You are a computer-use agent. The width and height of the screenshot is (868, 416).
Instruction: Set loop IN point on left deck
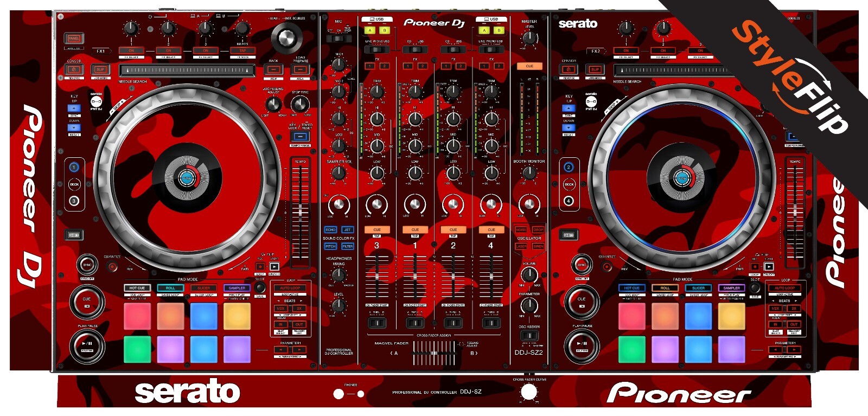click(x=280, y=324)
